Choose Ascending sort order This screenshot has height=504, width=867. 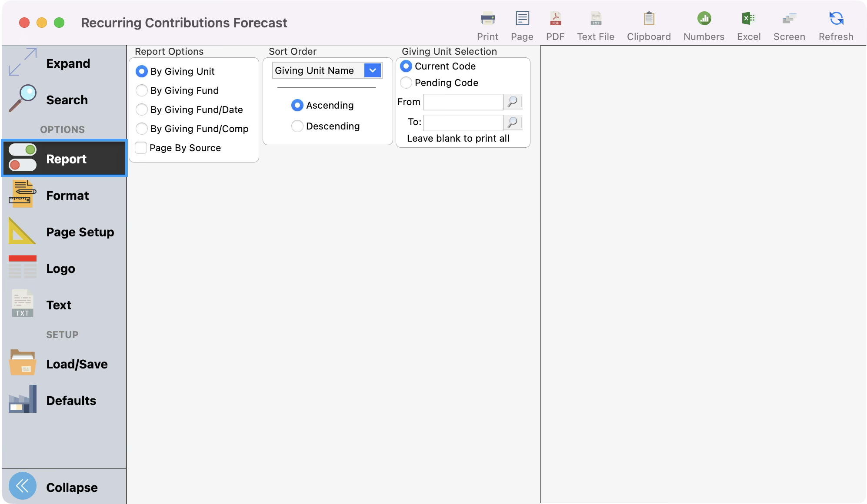click(297, 105)
